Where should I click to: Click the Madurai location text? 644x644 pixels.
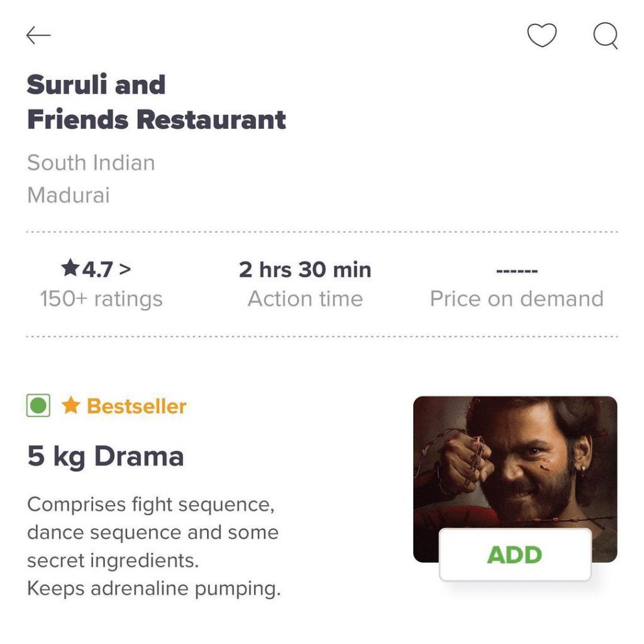coord(68,195)
